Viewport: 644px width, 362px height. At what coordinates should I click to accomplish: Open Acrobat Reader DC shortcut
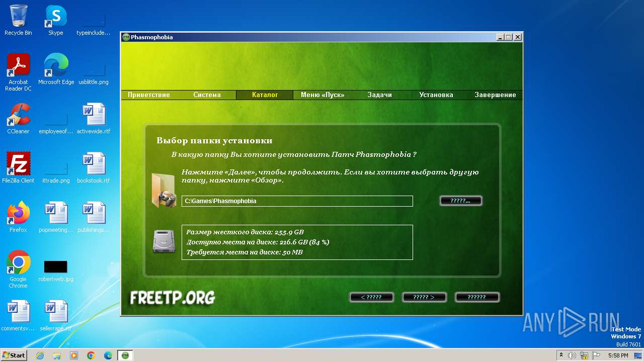pyautogui.click(x=18, y=72)
